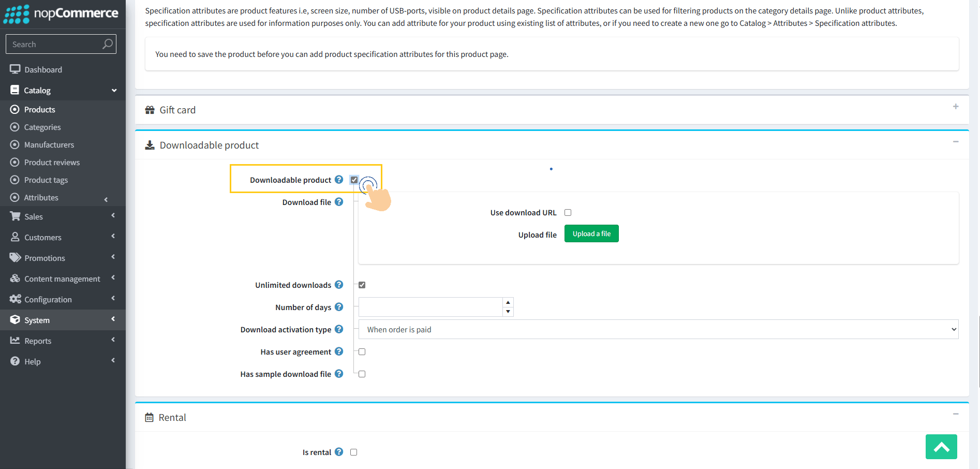Click into the Number of days field
The width and height of the screenshot is (980, 469).
click(x=430, y=307)
